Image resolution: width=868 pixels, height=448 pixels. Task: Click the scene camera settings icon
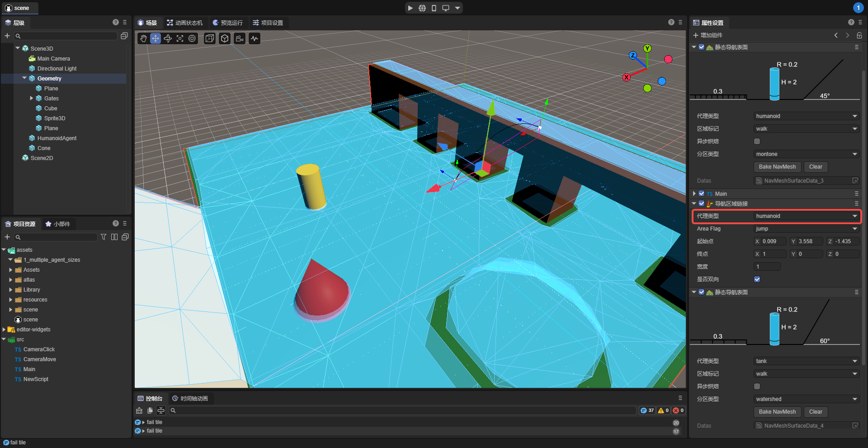240,38
